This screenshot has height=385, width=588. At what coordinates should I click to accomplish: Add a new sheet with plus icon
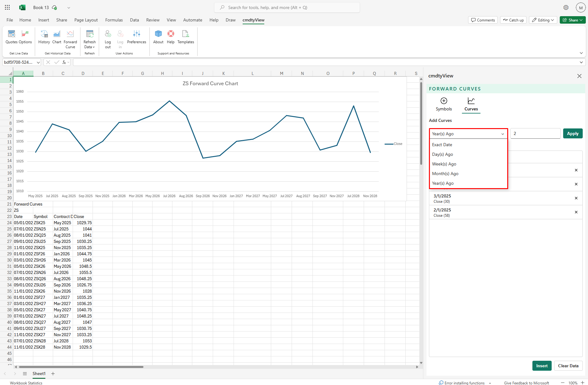tap(53, 373)
